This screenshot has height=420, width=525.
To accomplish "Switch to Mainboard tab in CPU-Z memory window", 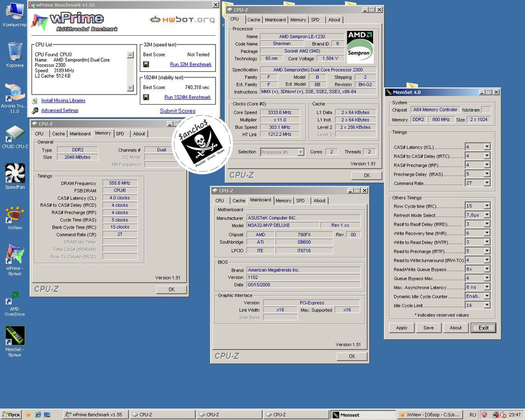I will click(80, 134).
